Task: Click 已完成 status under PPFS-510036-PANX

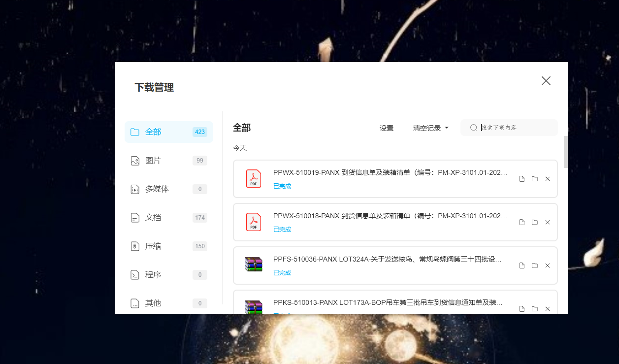Action: [x=282, y=273]
